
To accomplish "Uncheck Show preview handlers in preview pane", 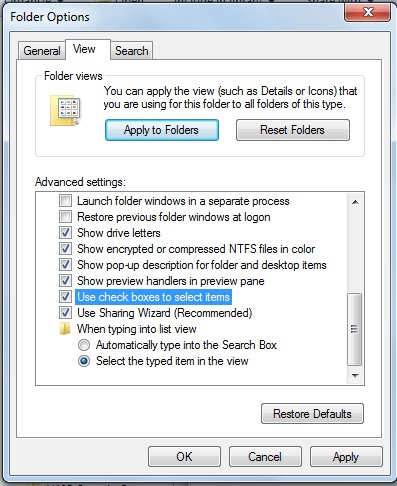I will point(65,281).
